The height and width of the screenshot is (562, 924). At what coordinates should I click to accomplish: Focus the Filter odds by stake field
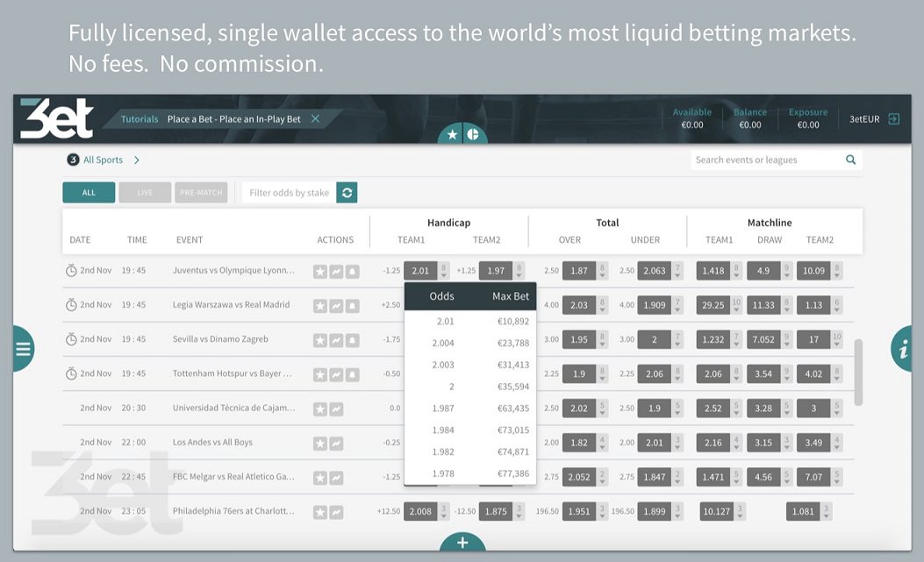pos(290,193)
